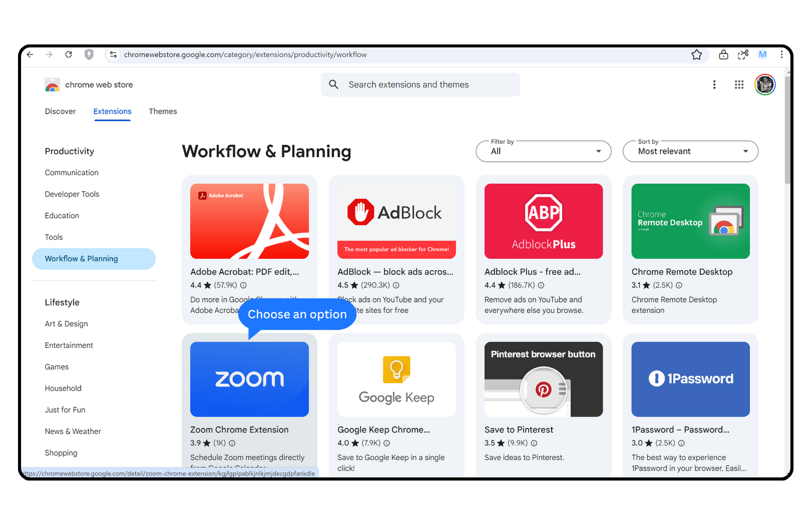Open Google account avatar
This screenshot has width=812, height=525.
[765, 85]
